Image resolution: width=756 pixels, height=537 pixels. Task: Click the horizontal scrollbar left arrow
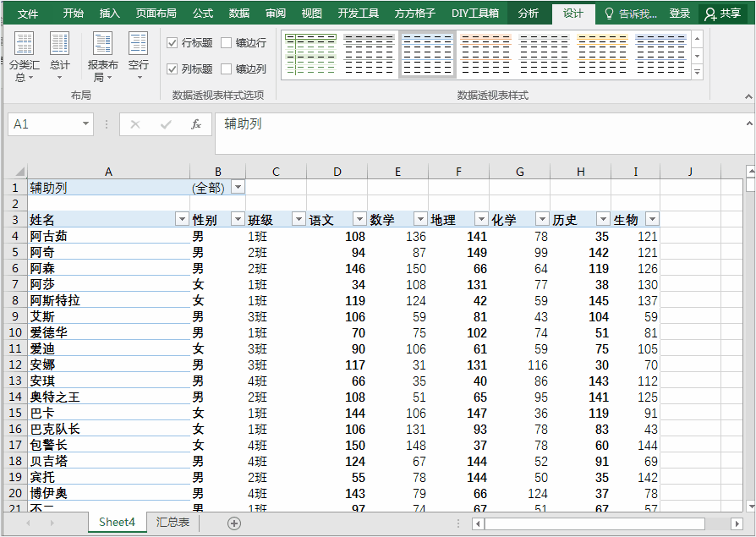pos(478,523)
